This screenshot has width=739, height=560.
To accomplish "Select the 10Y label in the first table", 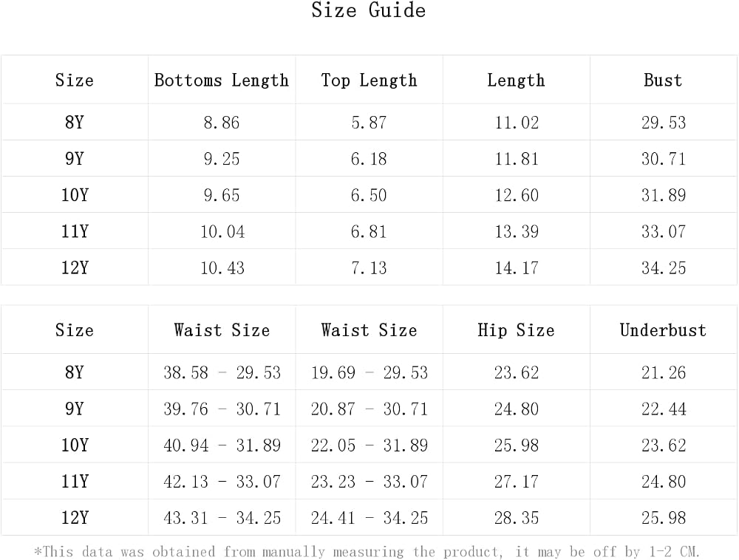I will 75,195.
